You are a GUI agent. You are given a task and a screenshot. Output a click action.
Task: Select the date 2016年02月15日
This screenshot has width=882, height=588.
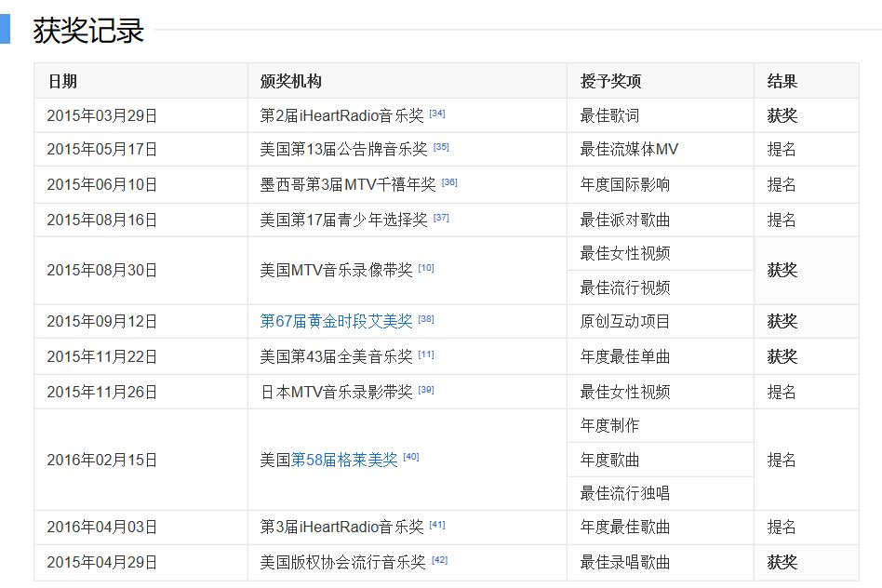pos(101,460)
